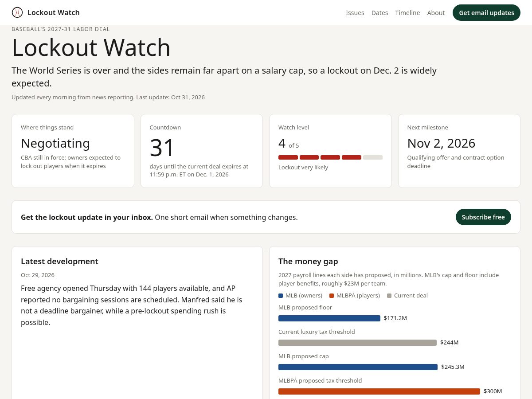Click the $300M value label
The width and height of the screenshot is (532, 399).
[493, 391]
